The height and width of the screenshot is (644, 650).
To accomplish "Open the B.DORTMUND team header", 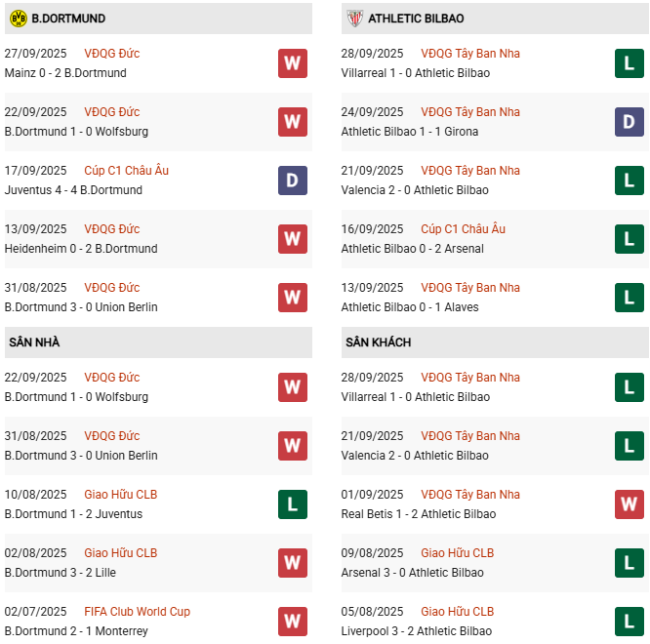I will point(68,19).
